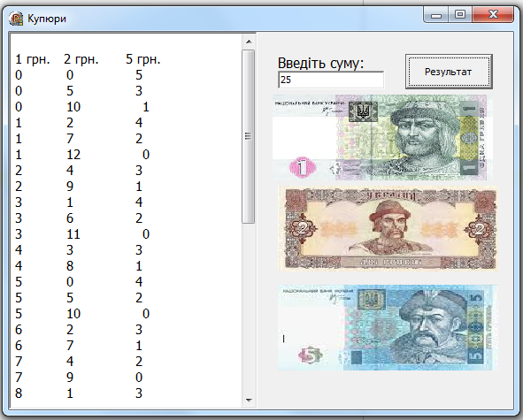The image size is (523, 420).
Task: Click the 5 hryvnia banknote image
Action: pos(388,328)
